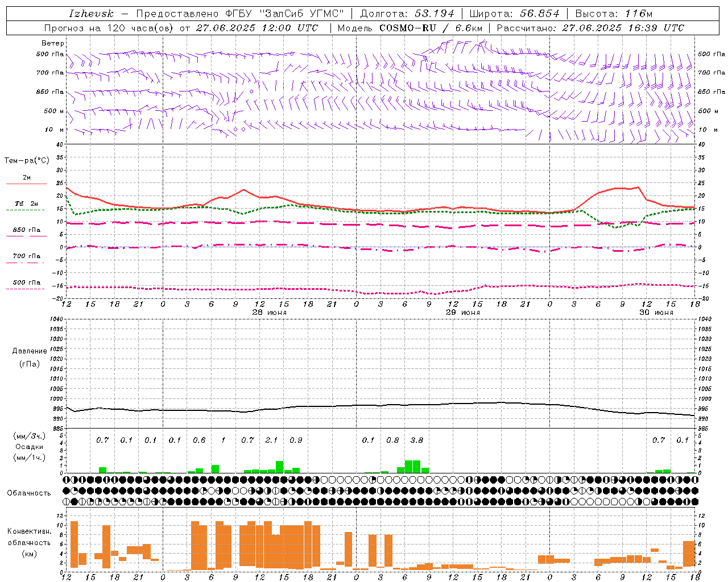Click the 'Ветер' wind panel label

pyautogui.click(x=53, y=43)
